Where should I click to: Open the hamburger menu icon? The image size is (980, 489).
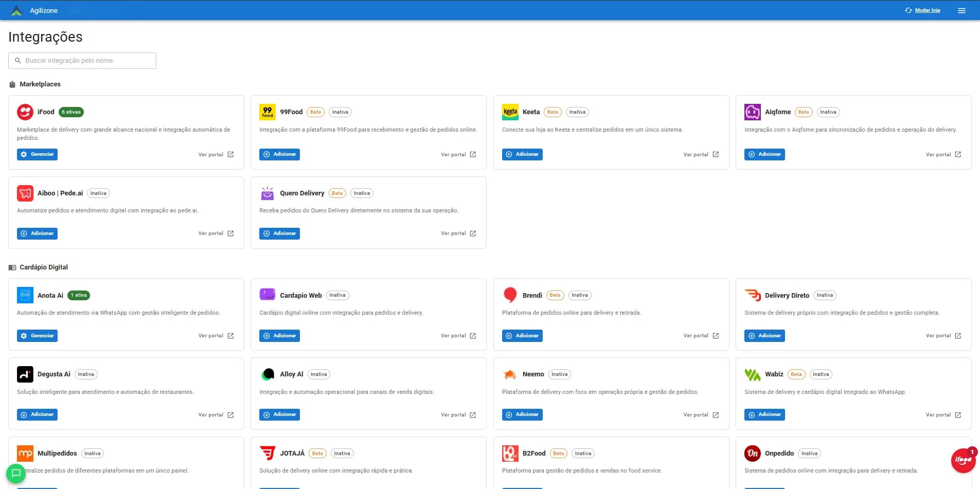pyautogui.click(x=961, y=10)
